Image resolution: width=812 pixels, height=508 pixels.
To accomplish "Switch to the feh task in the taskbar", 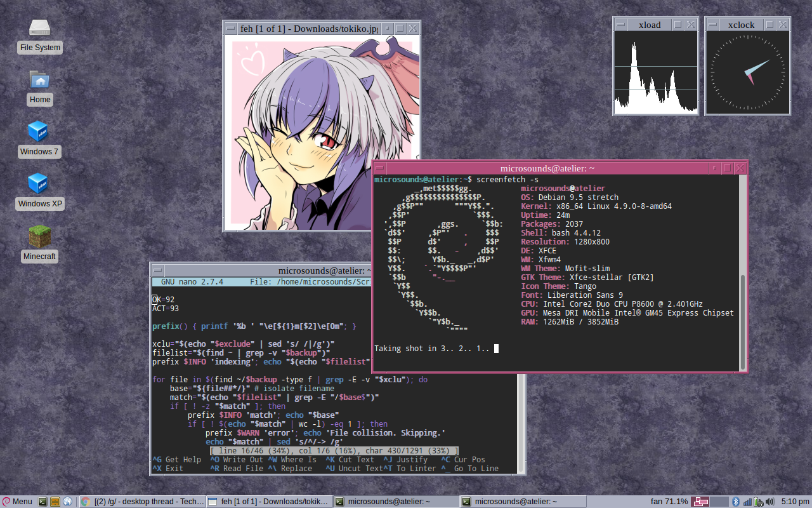I will [270, 502].
